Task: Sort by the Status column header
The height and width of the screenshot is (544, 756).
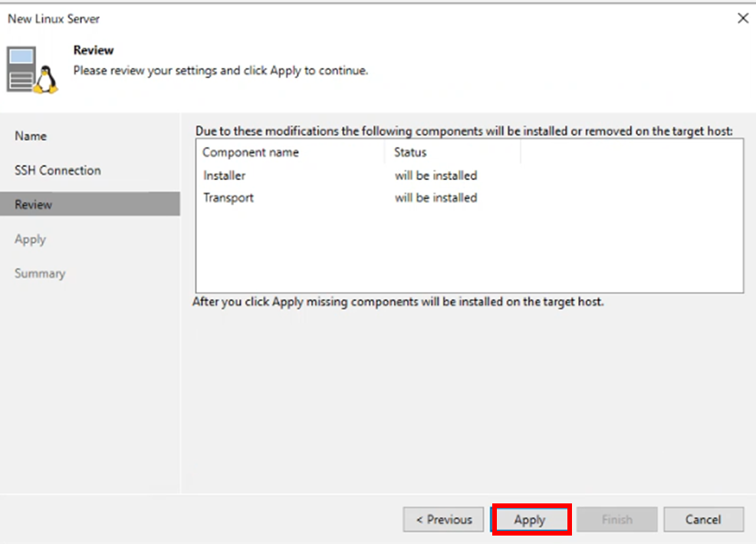Action: pos(410,152)
